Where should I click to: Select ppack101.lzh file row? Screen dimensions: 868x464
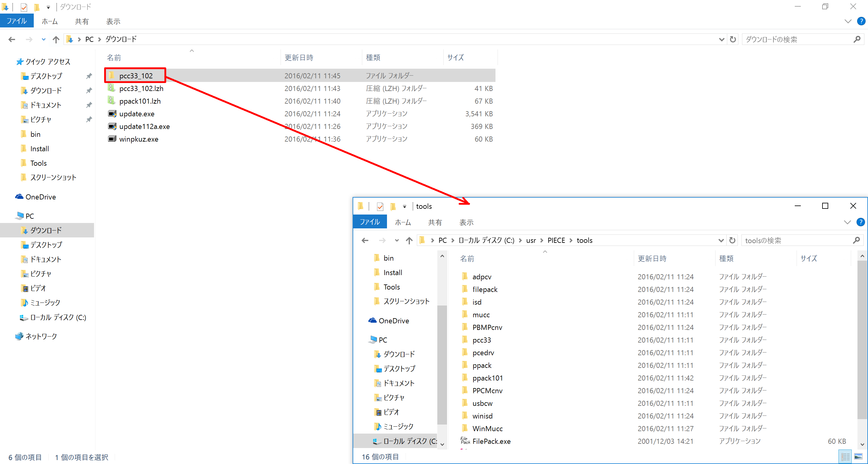(x=300, y=101)
